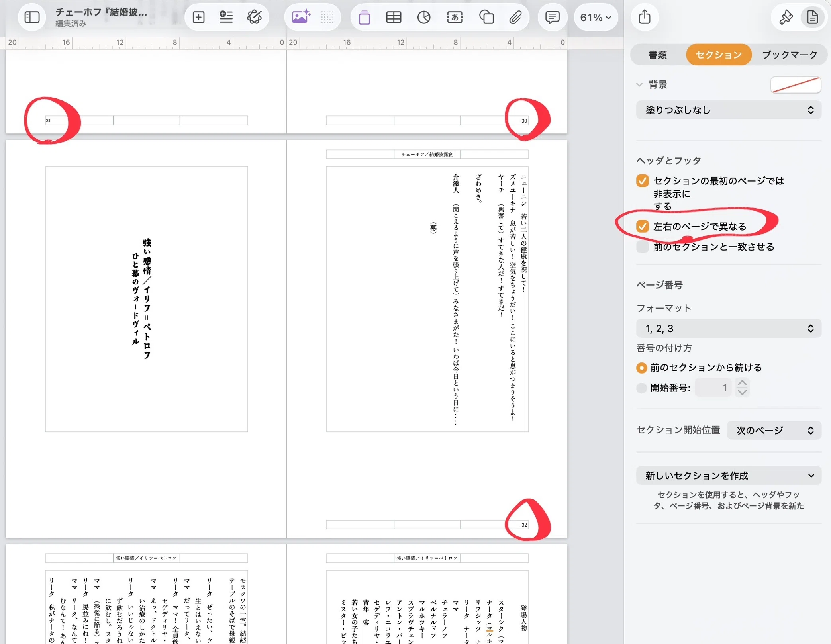Open the 61% zoom level dropdown
831x644 pixels.
tap(596, 17)
